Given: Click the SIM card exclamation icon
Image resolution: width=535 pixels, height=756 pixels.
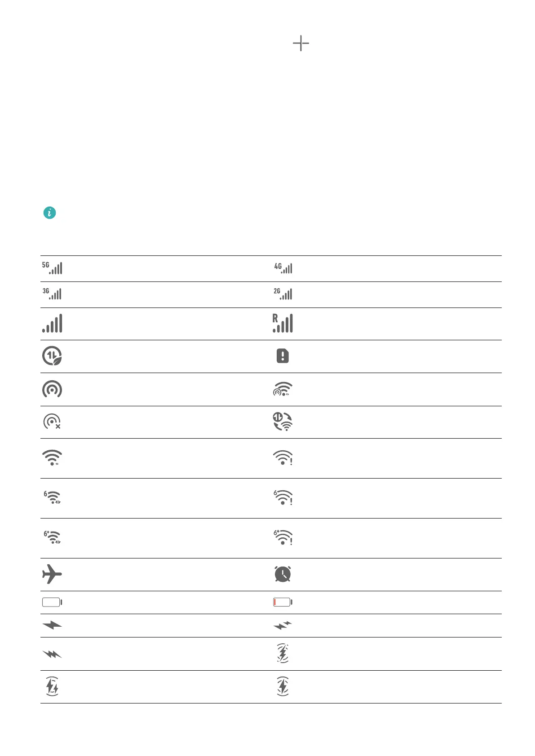Looking at the screenshot, I should click(283, 356).
